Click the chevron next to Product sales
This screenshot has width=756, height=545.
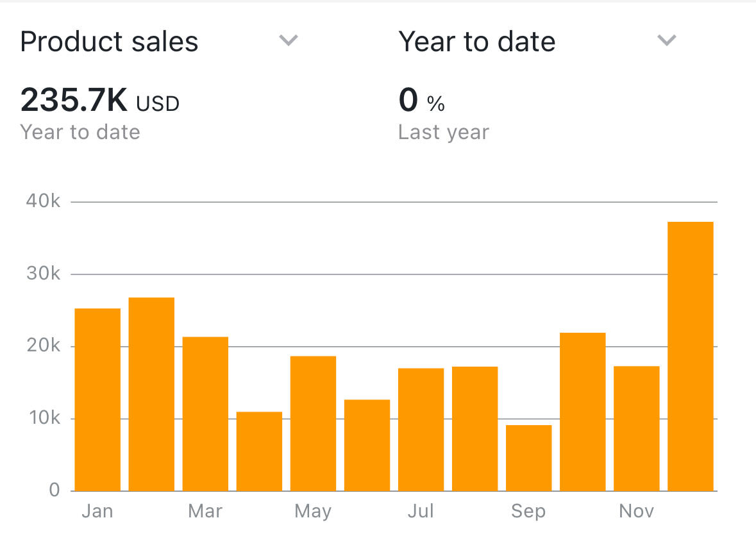[289, 41]
